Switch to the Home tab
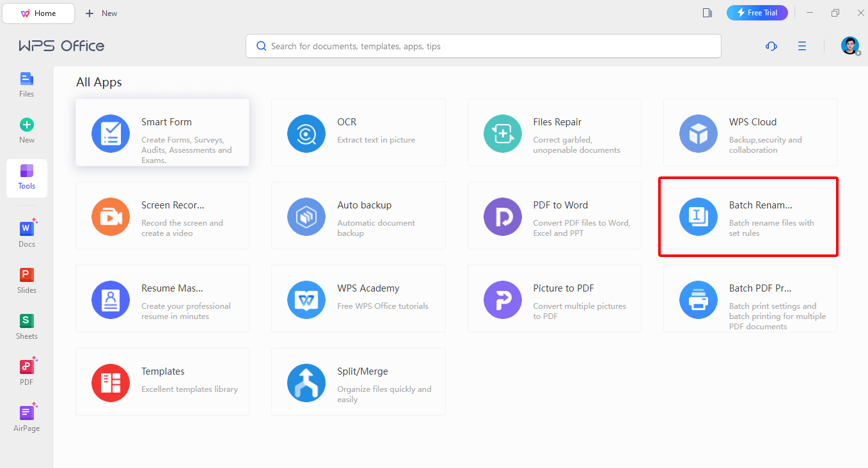The height and width of the screenshot is (468, 868). (x=38, y=13)
